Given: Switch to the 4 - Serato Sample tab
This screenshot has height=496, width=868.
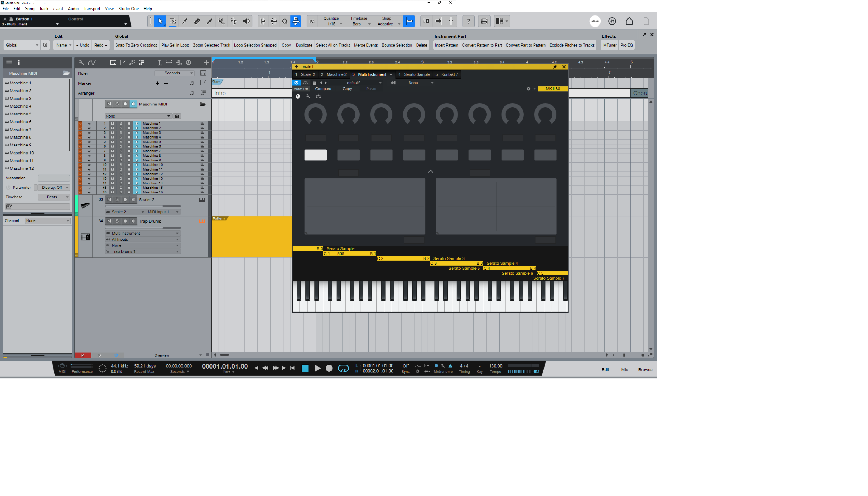Looking at the screenshot, I should tap(414, 75).
